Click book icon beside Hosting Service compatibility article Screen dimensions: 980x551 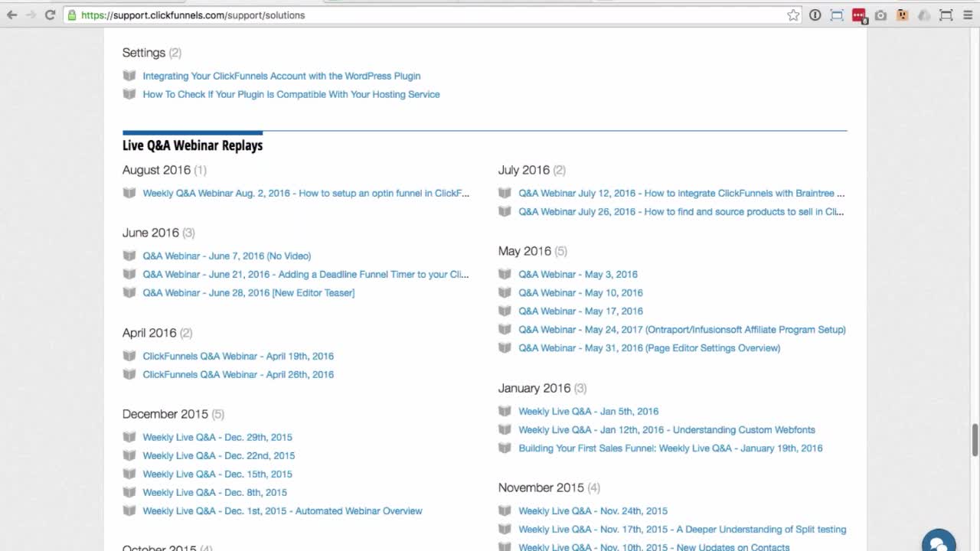pyautogui.click(x=129, y=94)
